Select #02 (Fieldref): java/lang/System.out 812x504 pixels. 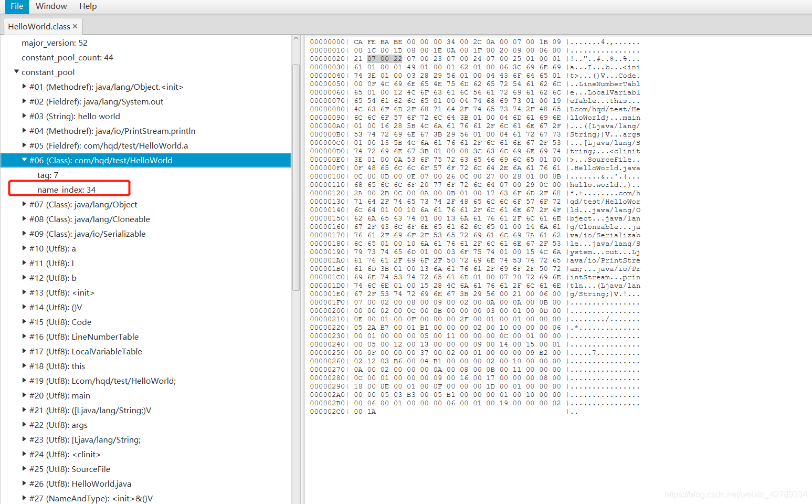click(96, 101)
